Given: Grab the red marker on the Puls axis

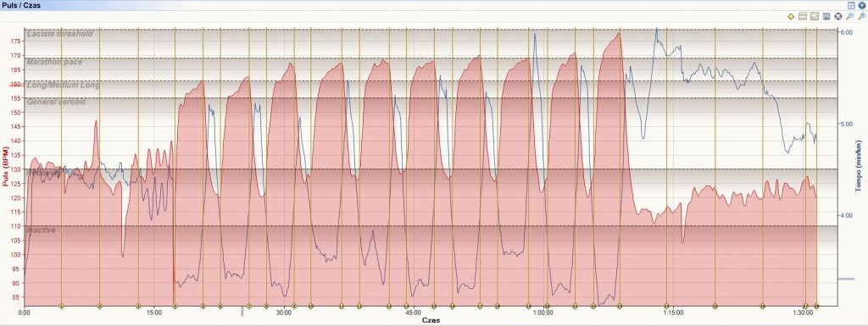Looking at the screenshot, I should [15, 85].
